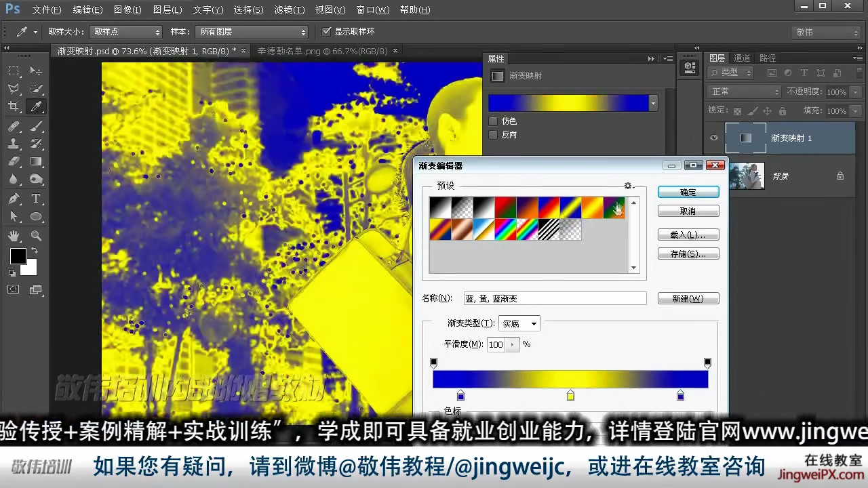Viewport: 868px width, 488px height.
Task: Select the Quick Selection tool
Action: 37,89
